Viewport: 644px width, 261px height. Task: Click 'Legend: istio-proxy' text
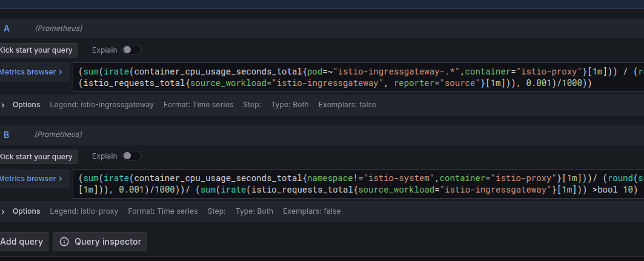point(84,211)
